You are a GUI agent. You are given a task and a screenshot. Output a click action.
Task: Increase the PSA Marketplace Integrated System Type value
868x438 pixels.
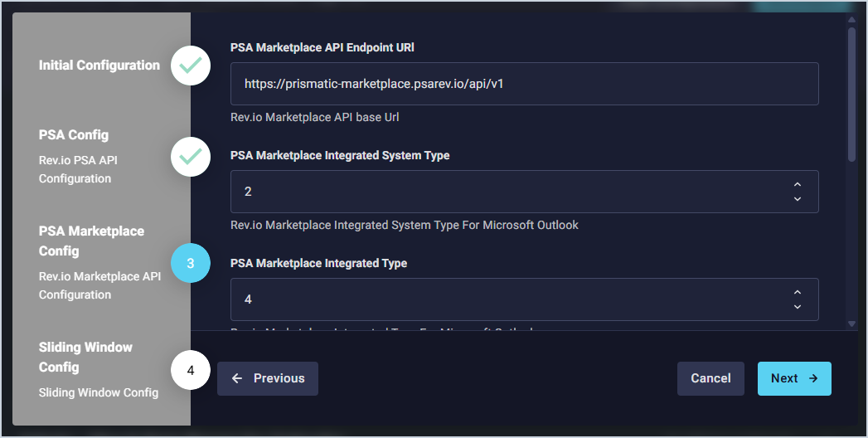click(x=798, y=185)
